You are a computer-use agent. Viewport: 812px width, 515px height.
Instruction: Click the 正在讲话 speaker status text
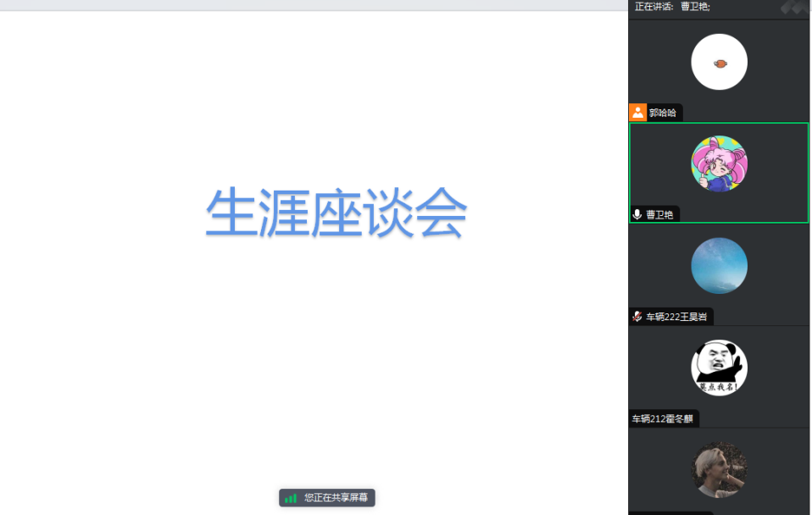[654, 7]
